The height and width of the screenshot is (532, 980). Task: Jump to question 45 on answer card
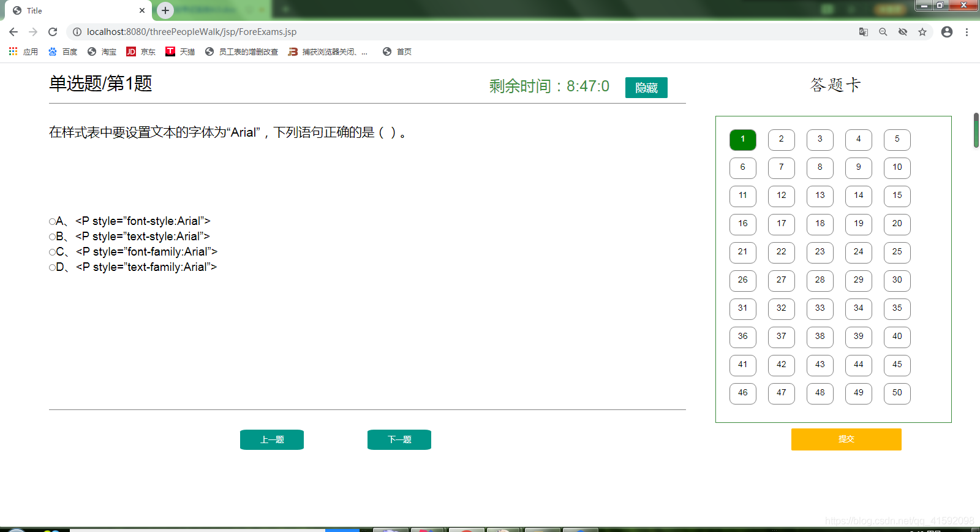897,365
